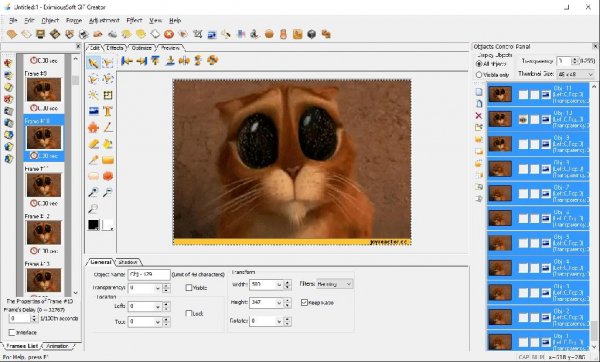Select the ellipse shape tool
600x362 pixels.
93,176
